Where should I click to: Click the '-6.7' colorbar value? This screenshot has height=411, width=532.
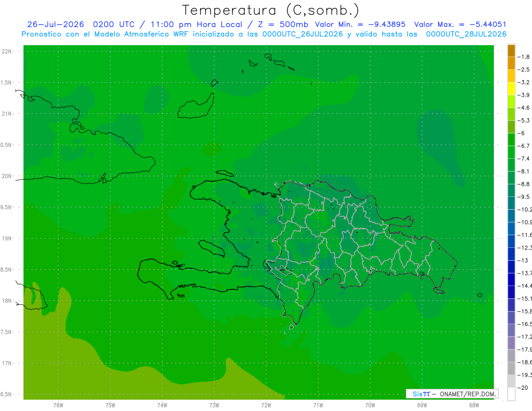(524, 145)
